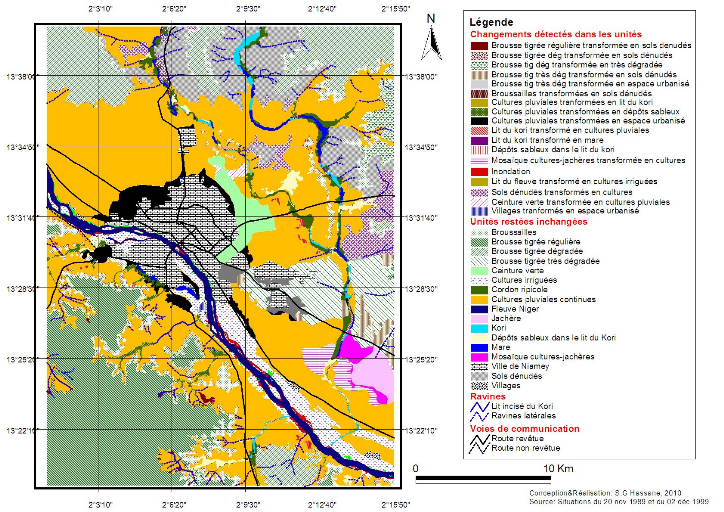Screen dimensions: 724x512
Task: Select the pink Jachère swatch
Action: pyautogui.click(x=479, y=319)
